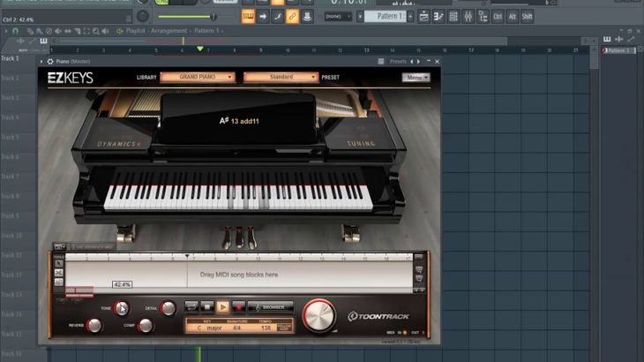Stop EZkeys playback
The width and height of the screenshot is (644, 362).
pyautogui.click(x=207, y=307)
